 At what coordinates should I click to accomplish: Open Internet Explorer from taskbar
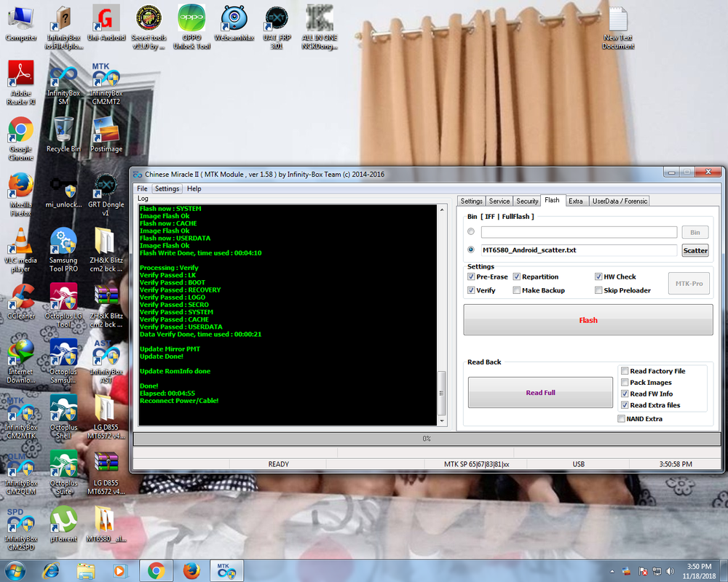click(x=51, y=571)
